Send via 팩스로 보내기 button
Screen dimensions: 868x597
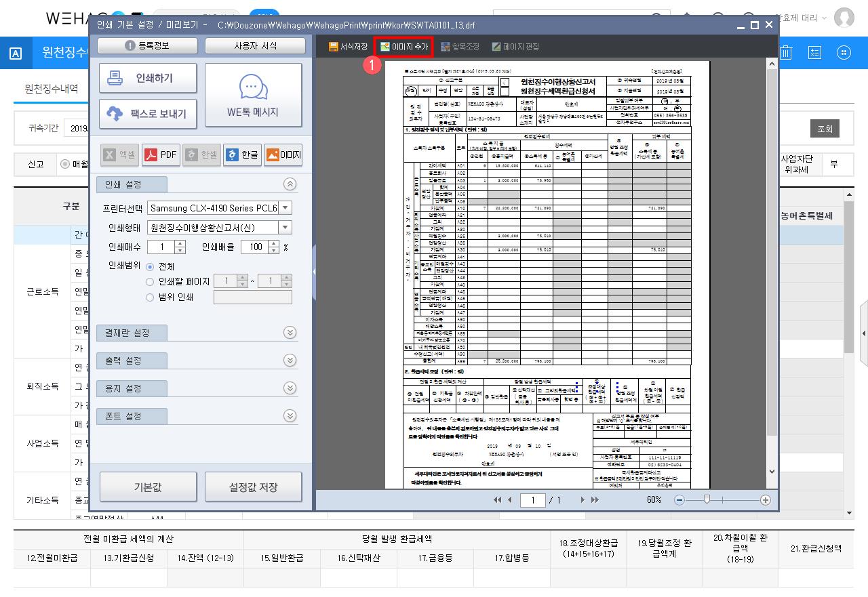(x=148, y=114)
